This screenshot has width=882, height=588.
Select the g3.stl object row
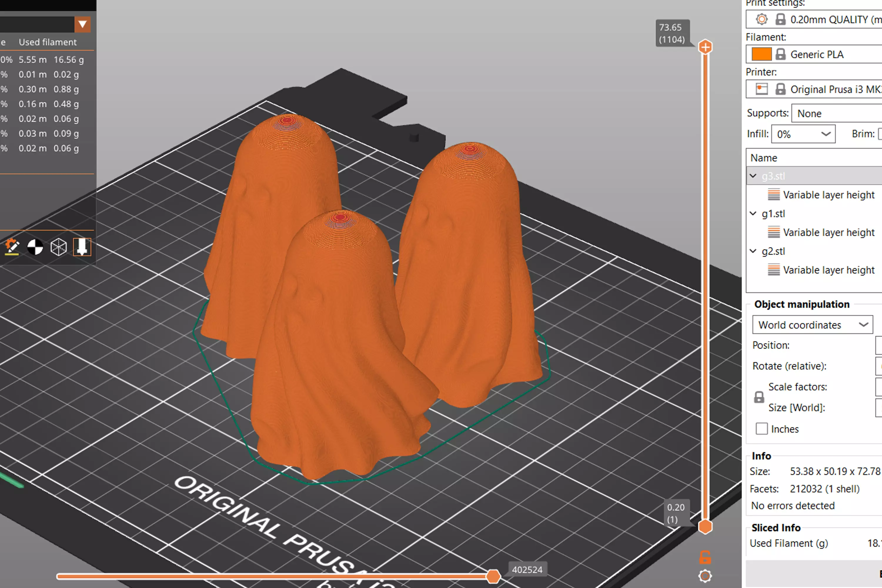point(814,176)
